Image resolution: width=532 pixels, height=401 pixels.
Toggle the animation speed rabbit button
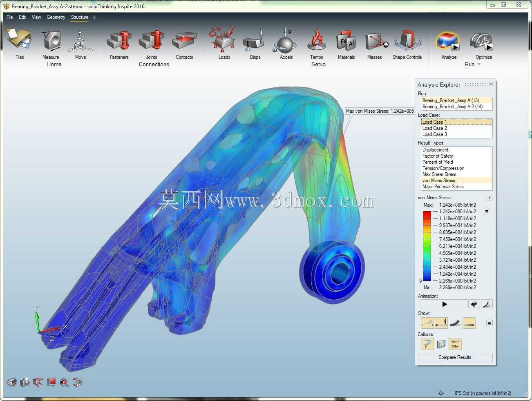[474, 304]
